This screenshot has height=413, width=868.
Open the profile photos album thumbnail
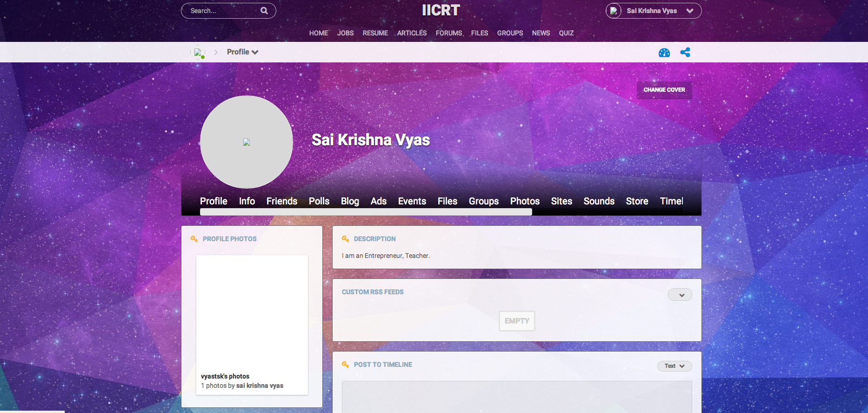[x=252, y=312]
